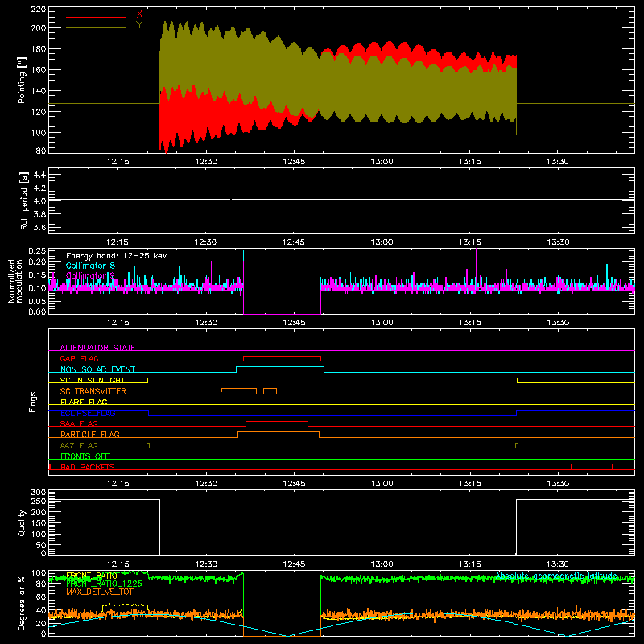This screenshot has height=644, width=644.
Task: Click the red BAD_PACKETS label
Action: [x=88, y=467]
